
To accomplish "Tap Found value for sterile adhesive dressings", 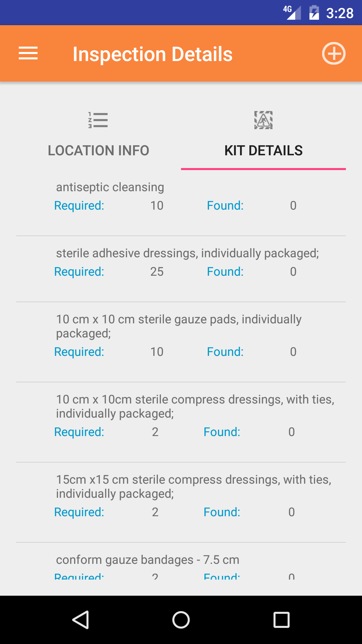I will [293, 272].
